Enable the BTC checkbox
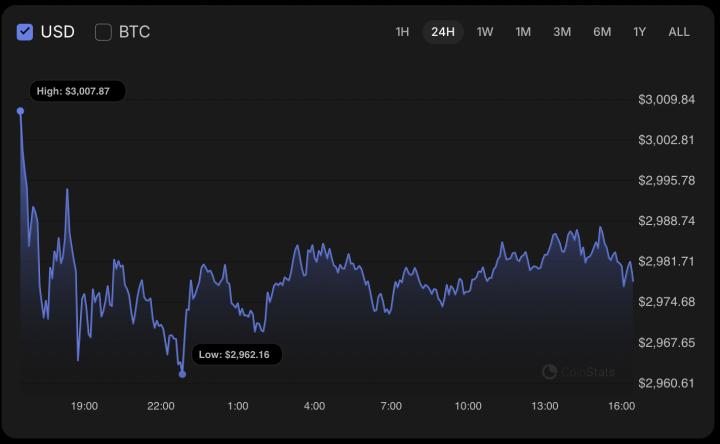This screenshot has width=720, height=444. tap(103, 32)
